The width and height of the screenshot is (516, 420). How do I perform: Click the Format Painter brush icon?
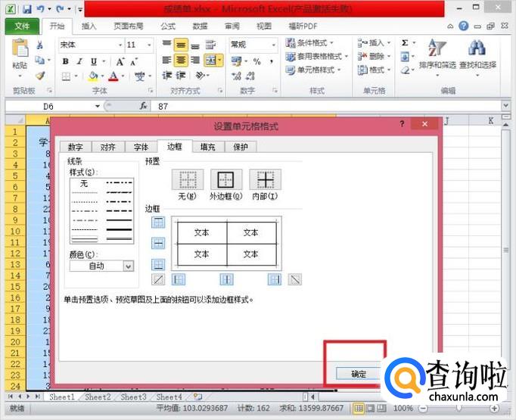40,76
